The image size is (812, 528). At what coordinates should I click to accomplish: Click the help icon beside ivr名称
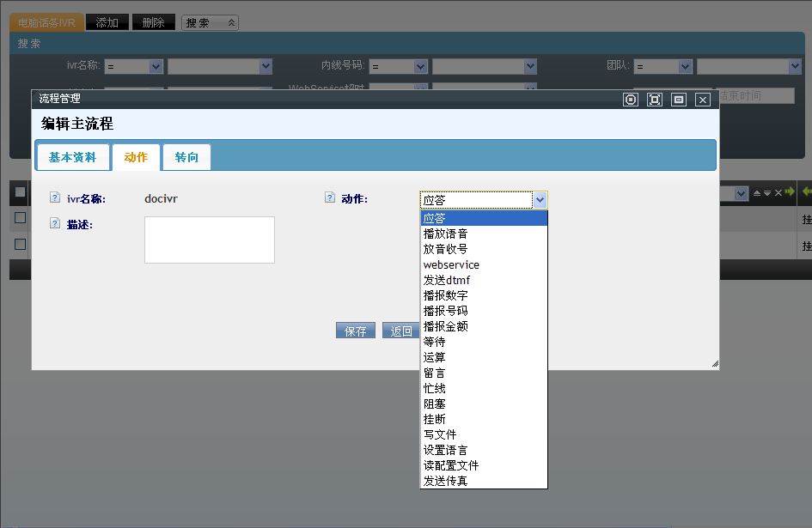[x=55, y=198]
